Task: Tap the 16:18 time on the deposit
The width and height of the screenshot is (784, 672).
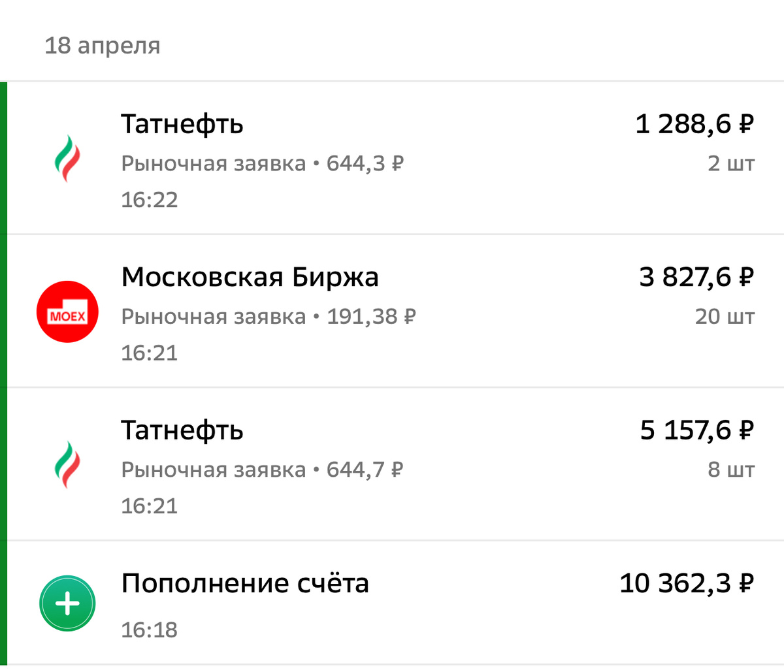Action: (x=150, y=630)
